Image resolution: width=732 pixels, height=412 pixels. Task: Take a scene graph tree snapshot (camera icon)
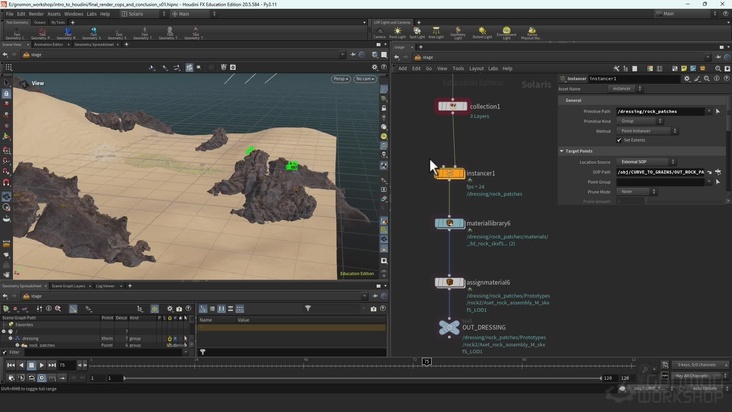[179, 309]
